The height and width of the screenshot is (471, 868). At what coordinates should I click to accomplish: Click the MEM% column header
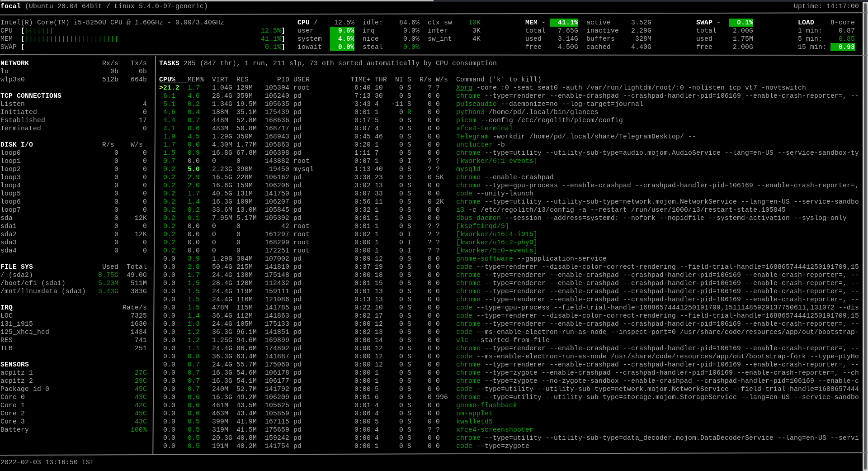pos(195,80)
